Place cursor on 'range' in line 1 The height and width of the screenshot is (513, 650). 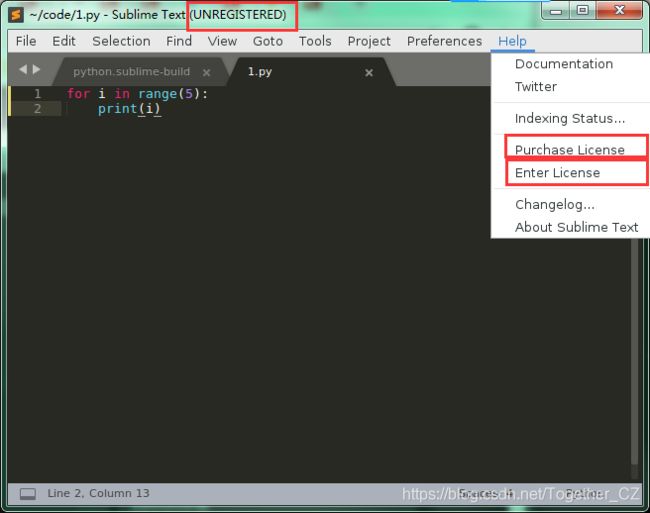[158, 94]
